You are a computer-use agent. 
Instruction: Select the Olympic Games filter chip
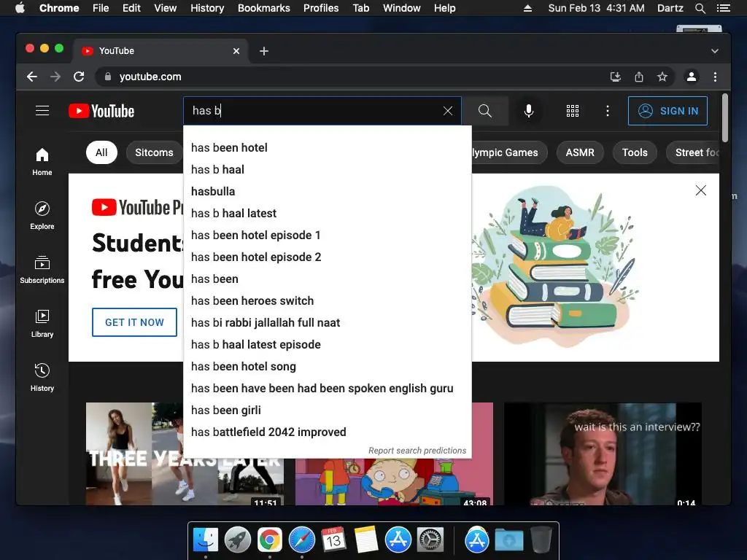(508, 152)
